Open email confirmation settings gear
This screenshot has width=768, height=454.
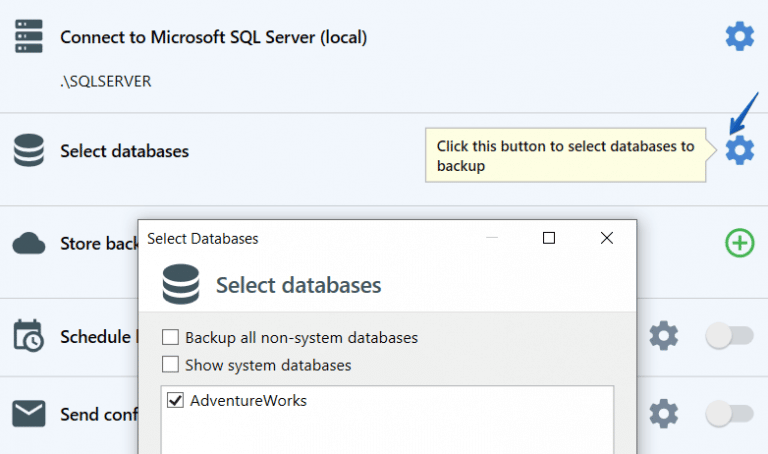[664, 413]
